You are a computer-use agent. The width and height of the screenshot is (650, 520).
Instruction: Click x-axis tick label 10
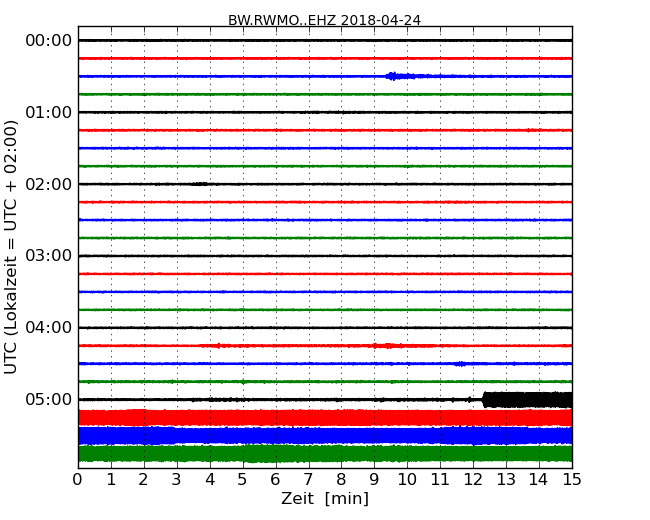coord(407,480)
